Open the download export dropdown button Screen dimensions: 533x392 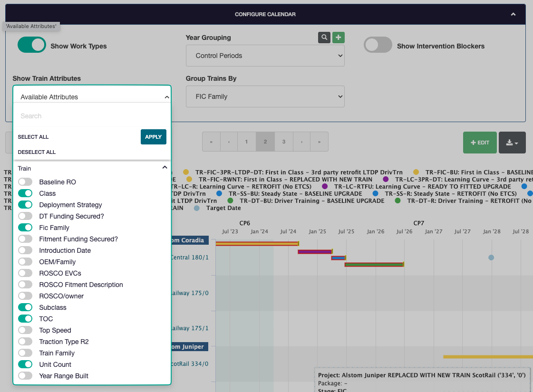tap(512, 143)
